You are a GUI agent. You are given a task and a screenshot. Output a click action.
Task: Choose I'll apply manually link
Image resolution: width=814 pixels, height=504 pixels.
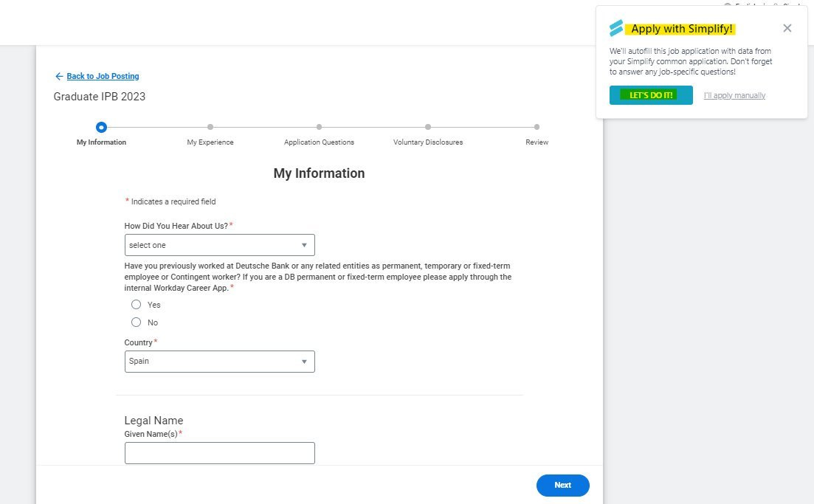(734, 95)
